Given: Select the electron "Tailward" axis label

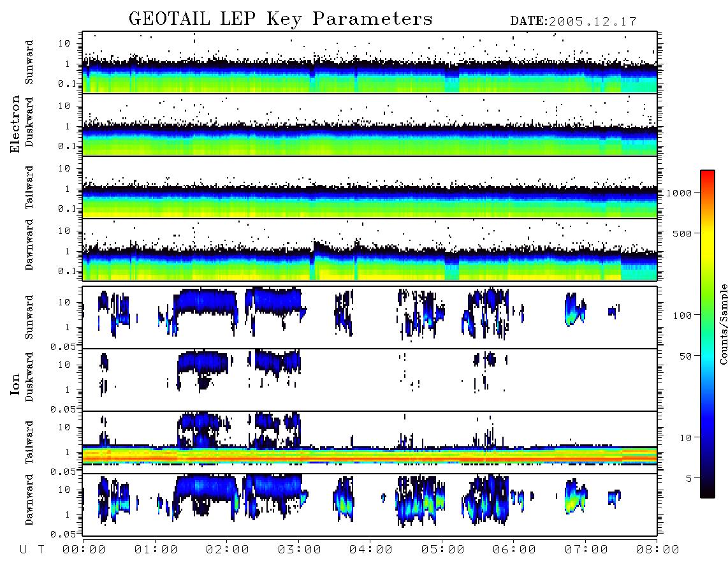Looking at the screenshot, I should 30,187.
